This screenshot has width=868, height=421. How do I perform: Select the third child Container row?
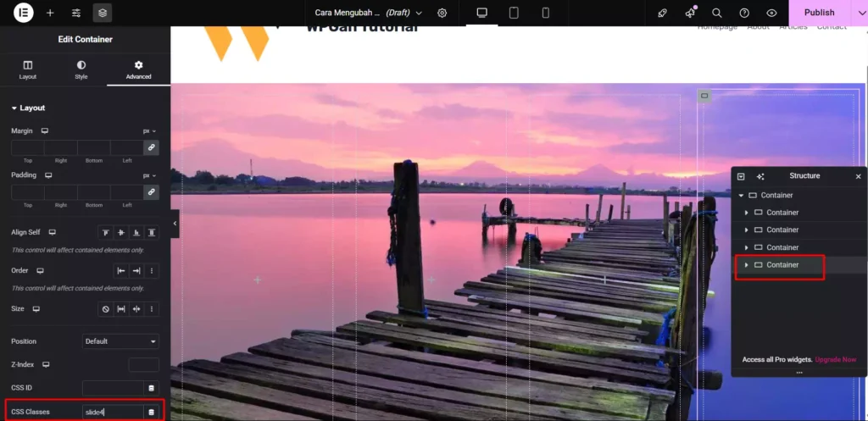[799, 247]
